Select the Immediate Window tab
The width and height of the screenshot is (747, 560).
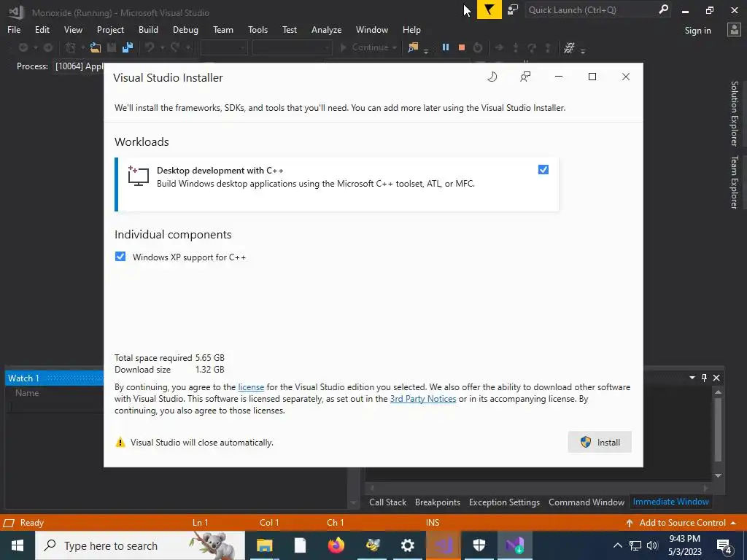point(671,502)
